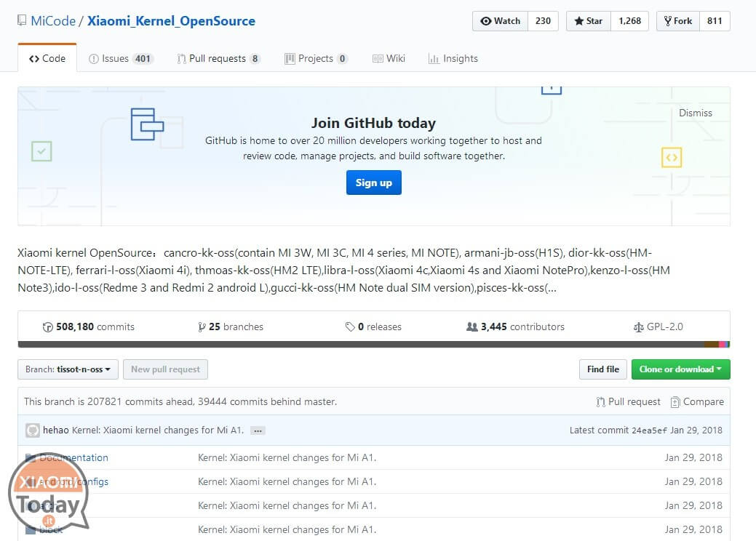Open the watchers count 230
Screen dimensions: 756x541
coord(543,21)
